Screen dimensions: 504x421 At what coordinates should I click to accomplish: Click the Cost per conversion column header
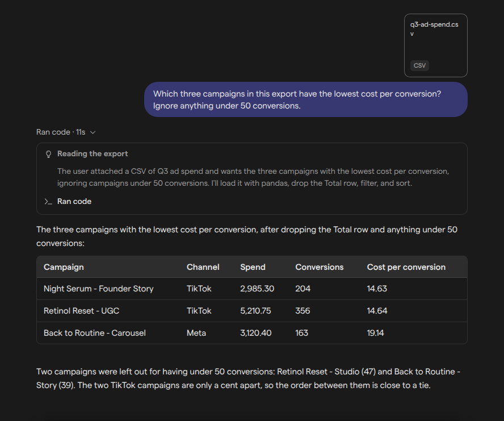(x=406, y=267)
